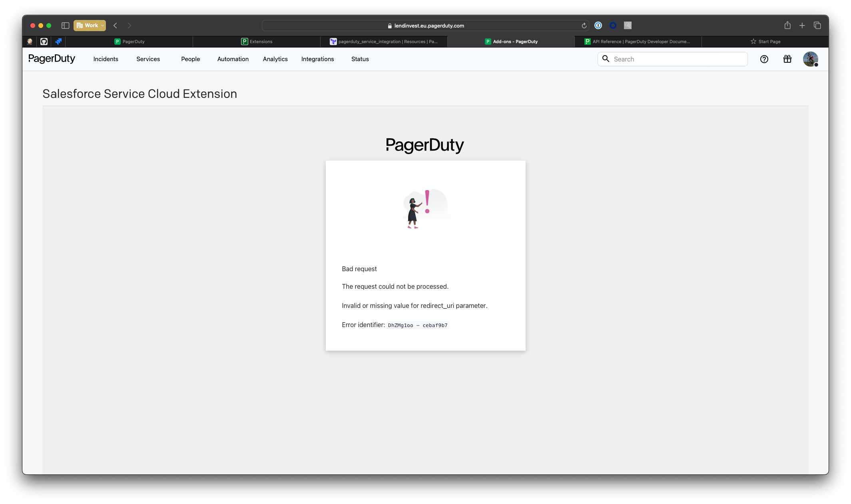Viewport: 851px width, 504px height.
Task: Click the gift box icon
Action: [787, 59]
